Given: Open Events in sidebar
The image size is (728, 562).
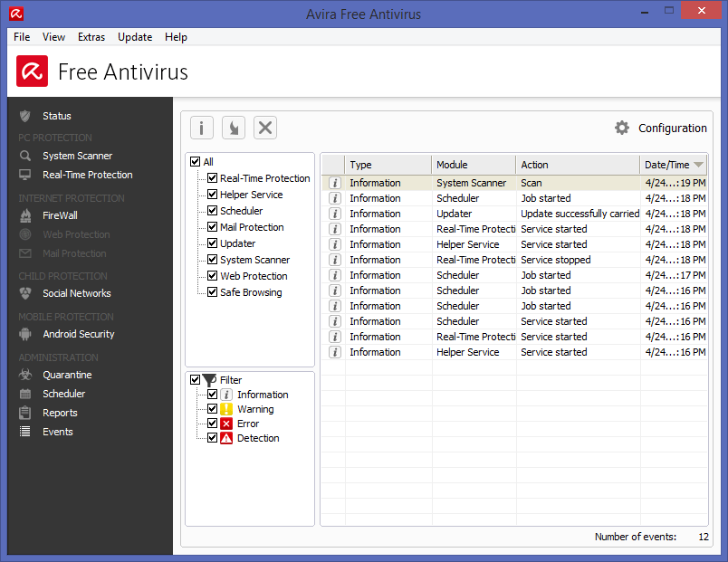Looking at the screenshot, I should click(58, 432).
